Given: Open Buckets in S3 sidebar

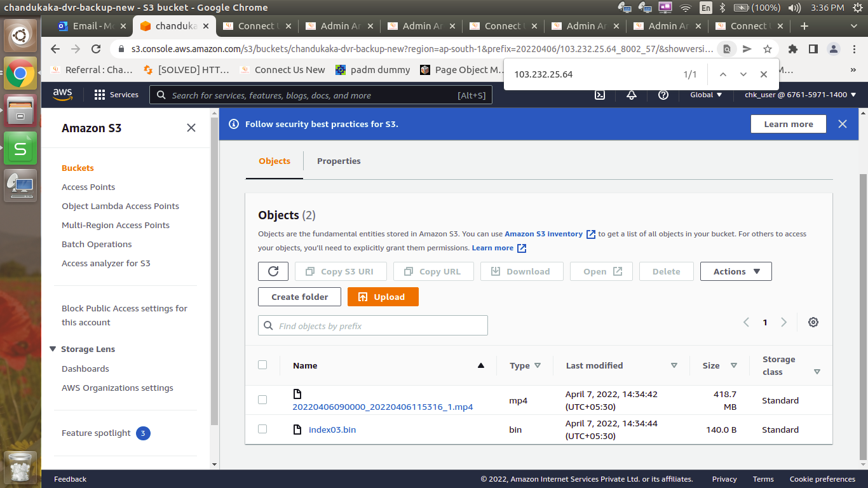Looking at the screenshot, I should point(78,168).
